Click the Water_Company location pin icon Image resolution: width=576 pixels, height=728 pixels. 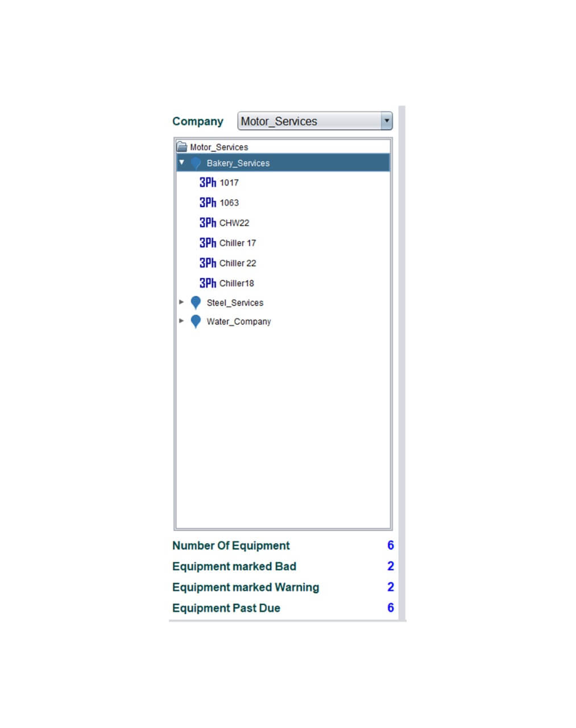click(196, 321)
